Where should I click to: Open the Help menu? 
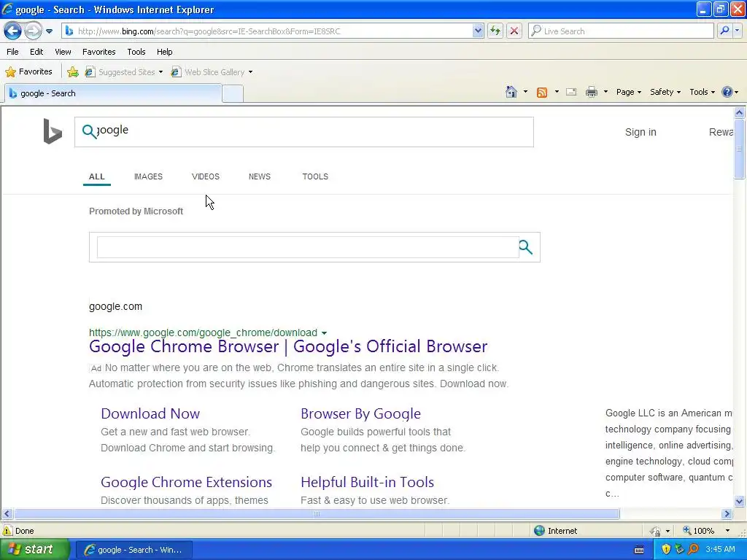click(x=164, y=52)
